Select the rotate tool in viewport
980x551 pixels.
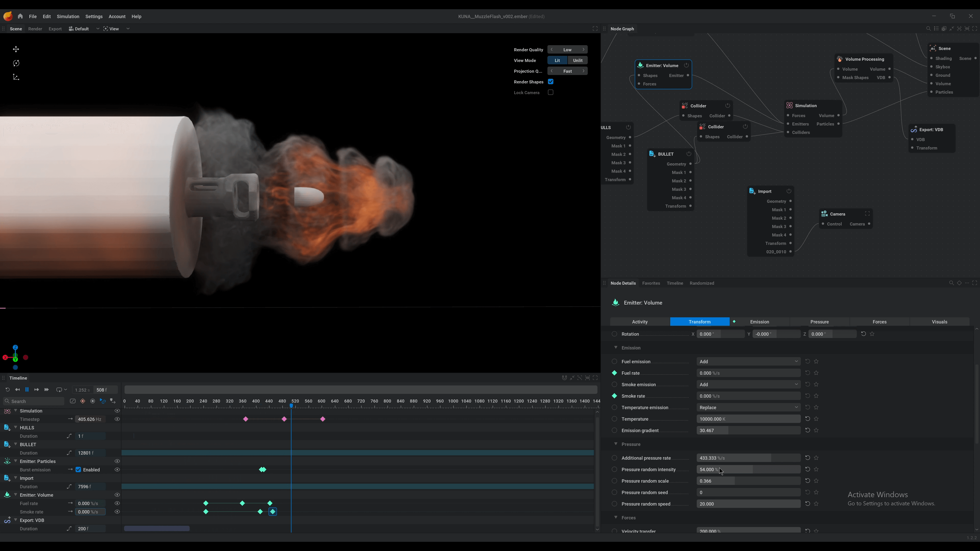coord(16,64)
